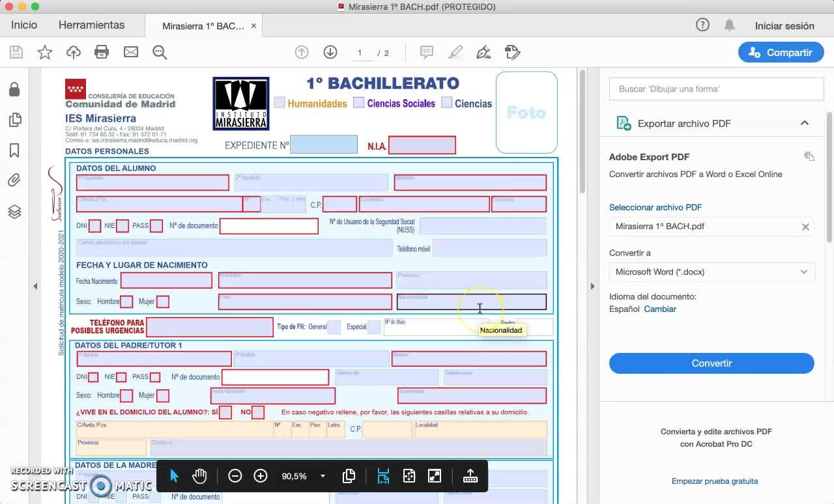Open attachments paperclip panel

pyautogui.click(x=14, y=181)
